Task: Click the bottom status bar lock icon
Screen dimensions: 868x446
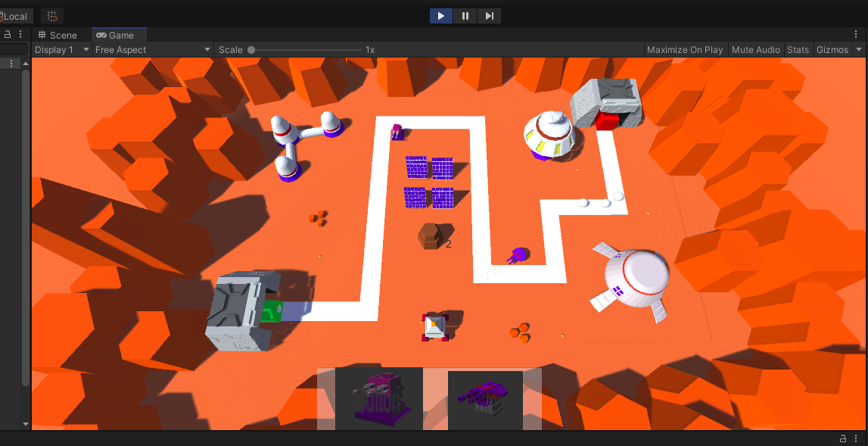Action: [x=843, y=438]
